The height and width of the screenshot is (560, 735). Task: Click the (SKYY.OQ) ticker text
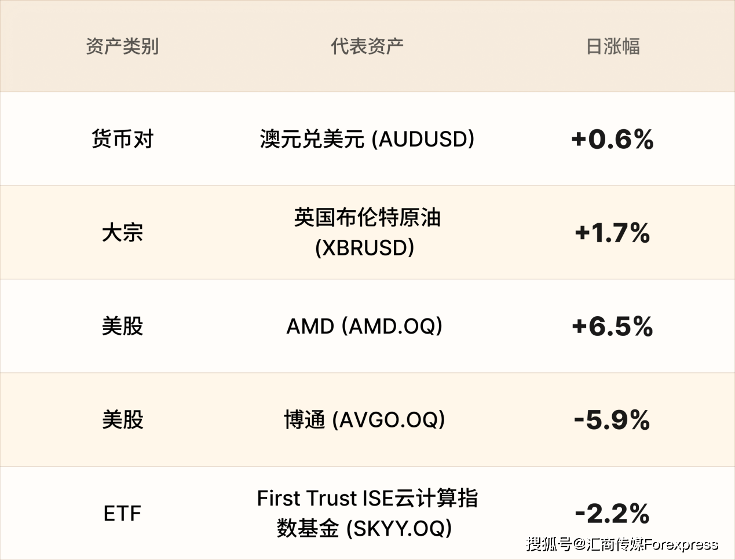[399, 528]
